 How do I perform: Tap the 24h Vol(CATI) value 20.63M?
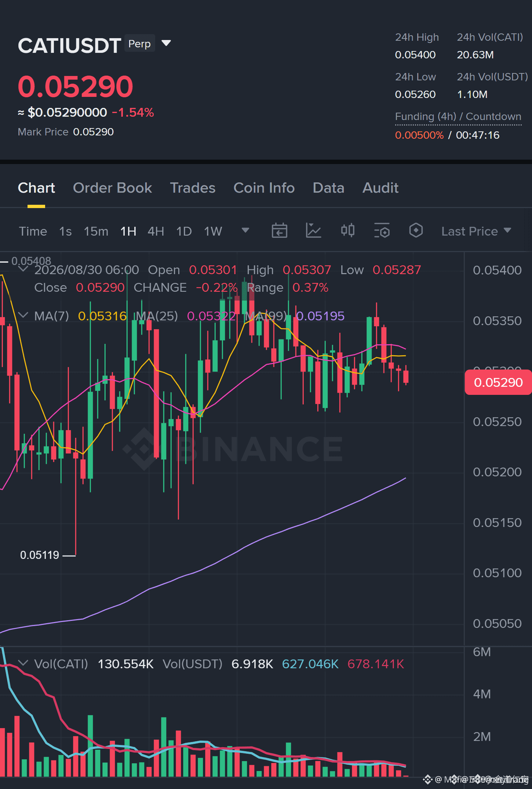(475, 55)
